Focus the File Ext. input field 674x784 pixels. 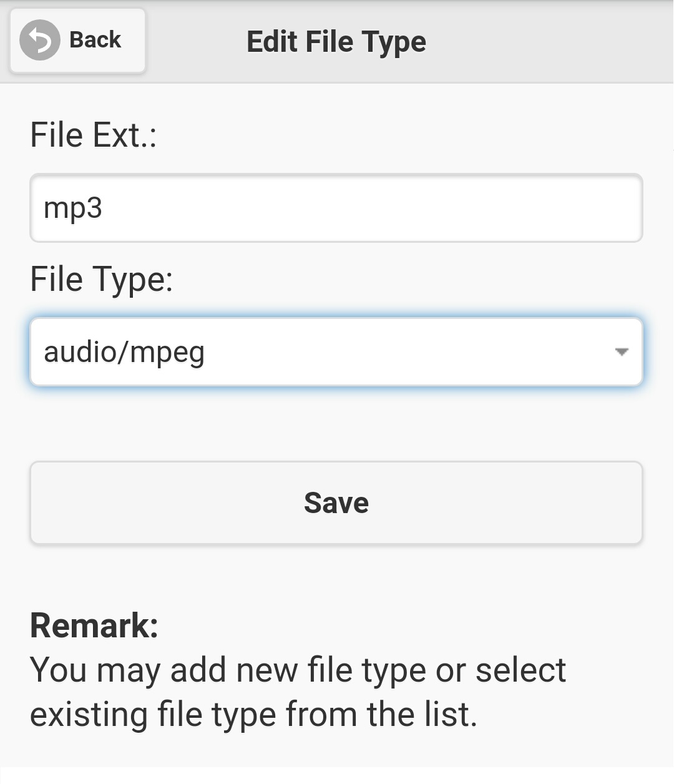click(x=336, y=208)
